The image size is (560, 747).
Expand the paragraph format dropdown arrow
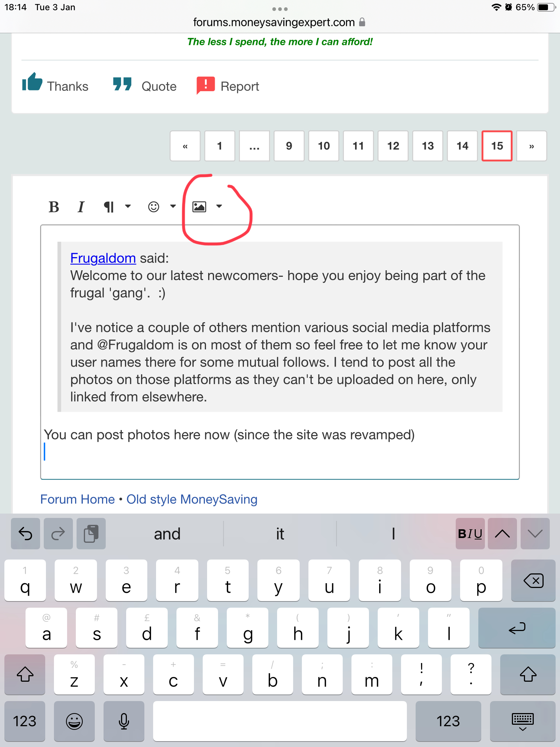click(128, 206)
